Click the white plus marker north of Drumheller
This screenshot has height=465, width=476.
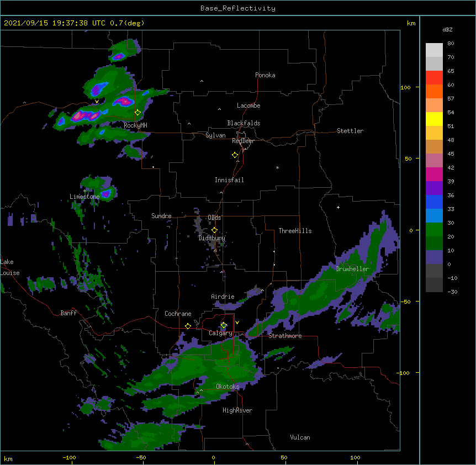pos(338,207)
